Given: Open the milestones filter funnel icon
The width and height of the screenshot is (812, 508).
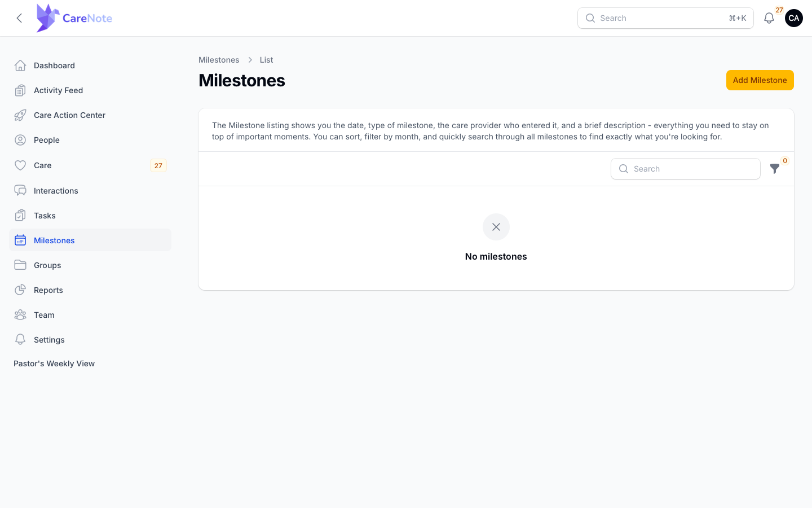Looking at the screenshot, I should click(x=775, y=169).
